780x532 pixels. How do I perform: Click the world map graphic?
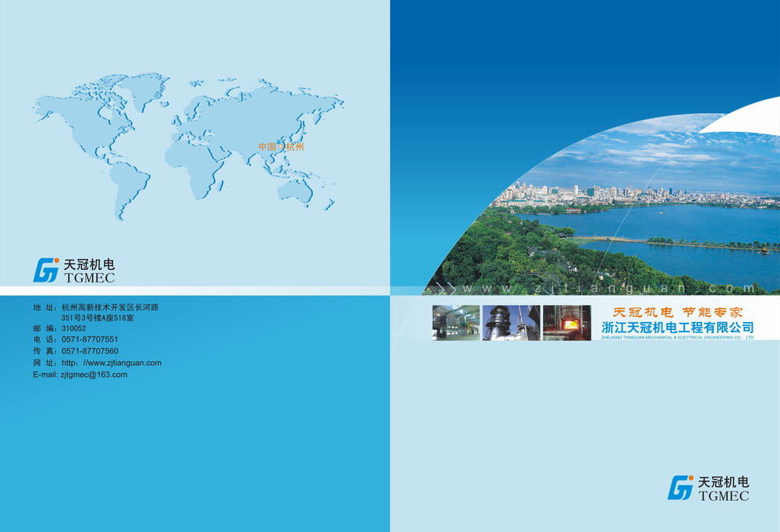189,147
